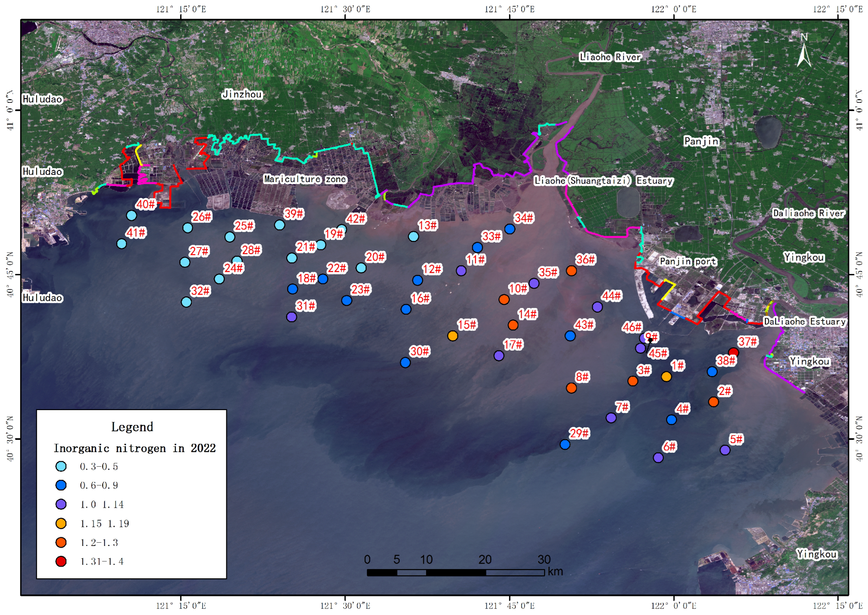Click the Liaohe River label
This screenshot has width=868, height=615.
[x=610, y=57]
